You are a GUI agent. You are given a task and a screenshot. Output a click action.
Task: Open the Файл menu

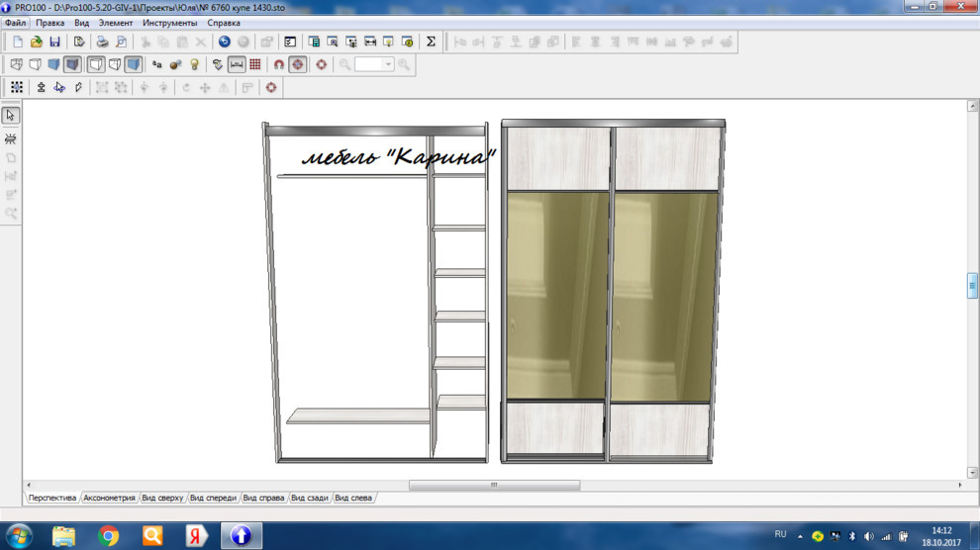15,22
